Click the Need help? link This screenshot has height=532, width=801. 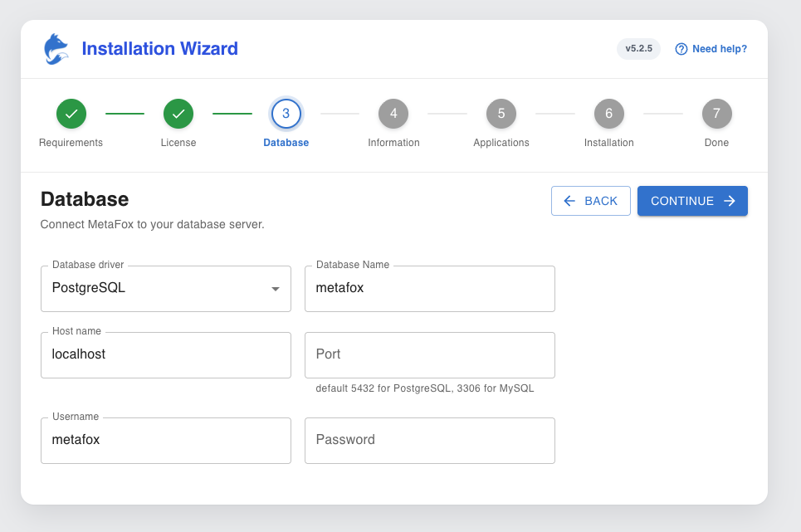pos(711,49)
